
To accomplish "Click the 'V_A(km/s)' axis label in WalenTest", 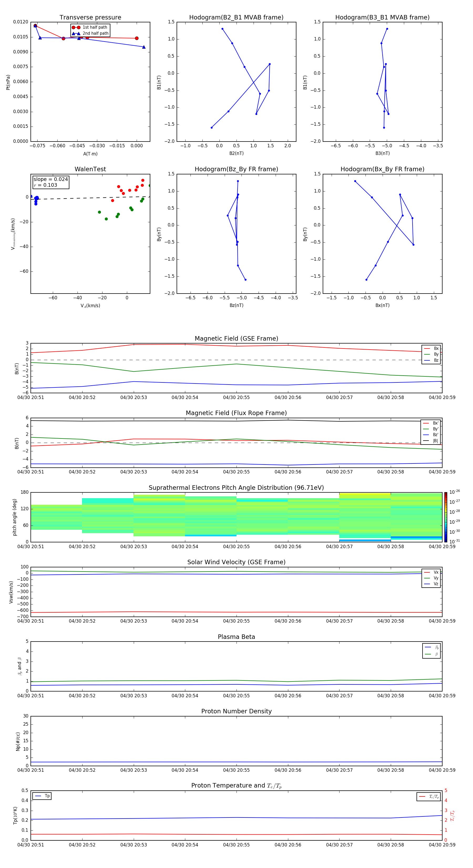I will click(x=90, y=306).
